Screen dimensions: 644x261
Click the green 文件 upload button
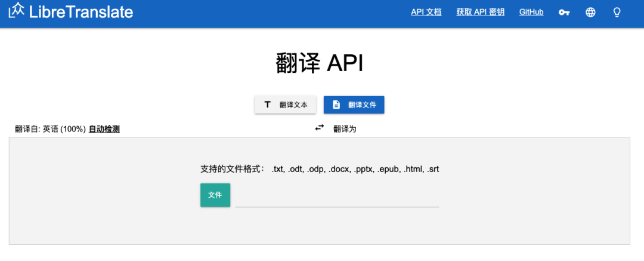tap(215, 195)
